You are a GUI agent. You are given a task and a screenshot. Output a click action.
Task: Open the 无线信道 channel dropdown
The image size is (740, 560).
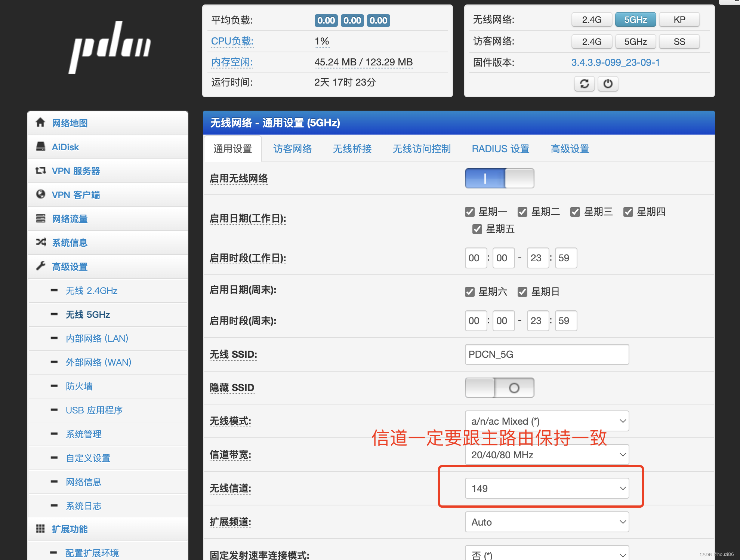click(x=547, y=488)
